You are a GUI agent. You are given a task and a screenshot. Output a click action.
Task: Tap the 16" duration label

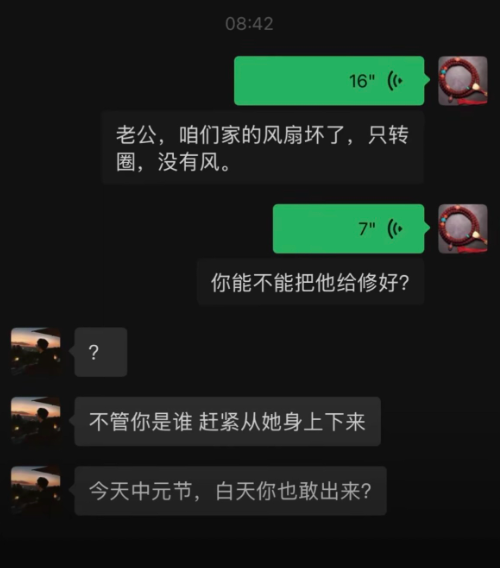pyautogui.click(x=362, y=81)
